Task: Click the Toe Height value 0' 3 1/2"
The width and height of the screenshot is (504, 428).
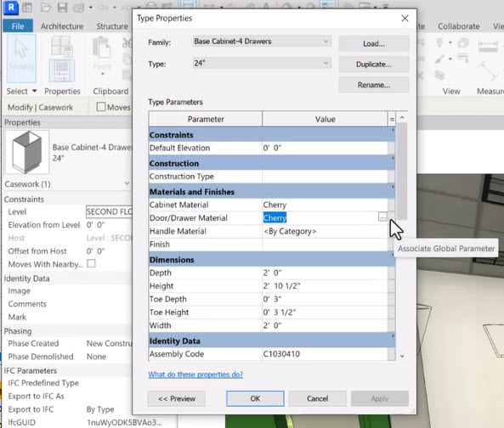Action: [x=325, y=313]
